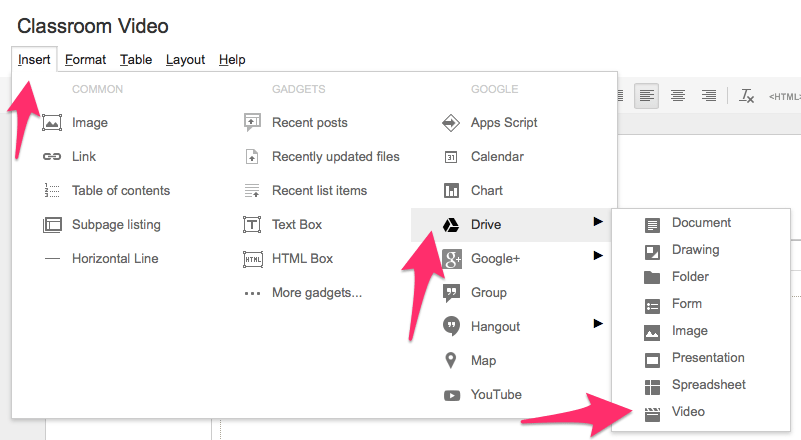Toggle right alignment in the toolbar

[x=709, y=96]
